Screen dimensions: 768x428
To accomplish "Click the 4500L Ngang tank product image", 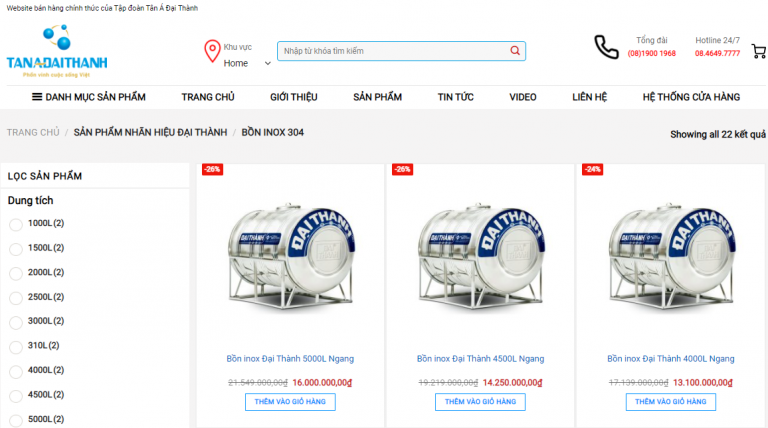I will pyautogui.click(x=481, y=257).
